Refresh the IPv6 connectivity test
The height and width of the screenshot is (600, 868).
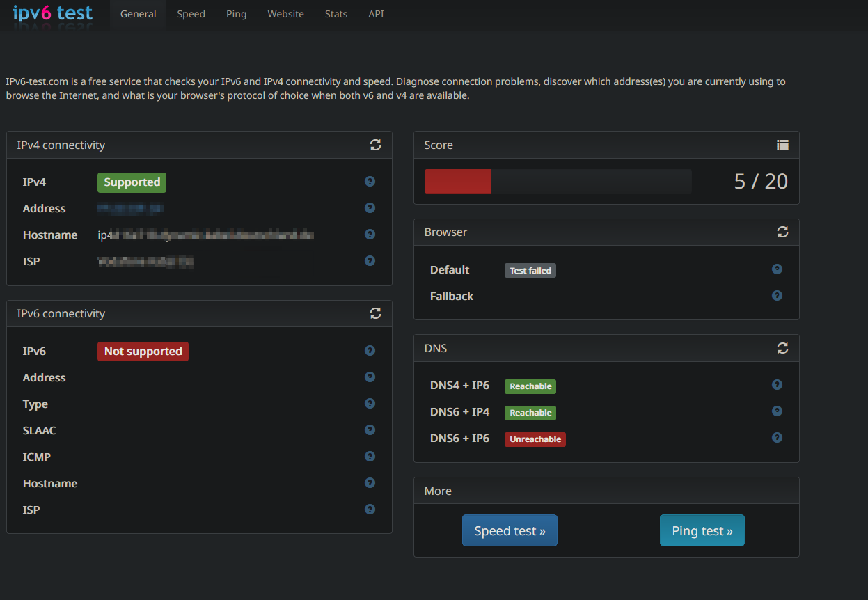(375, 313)
